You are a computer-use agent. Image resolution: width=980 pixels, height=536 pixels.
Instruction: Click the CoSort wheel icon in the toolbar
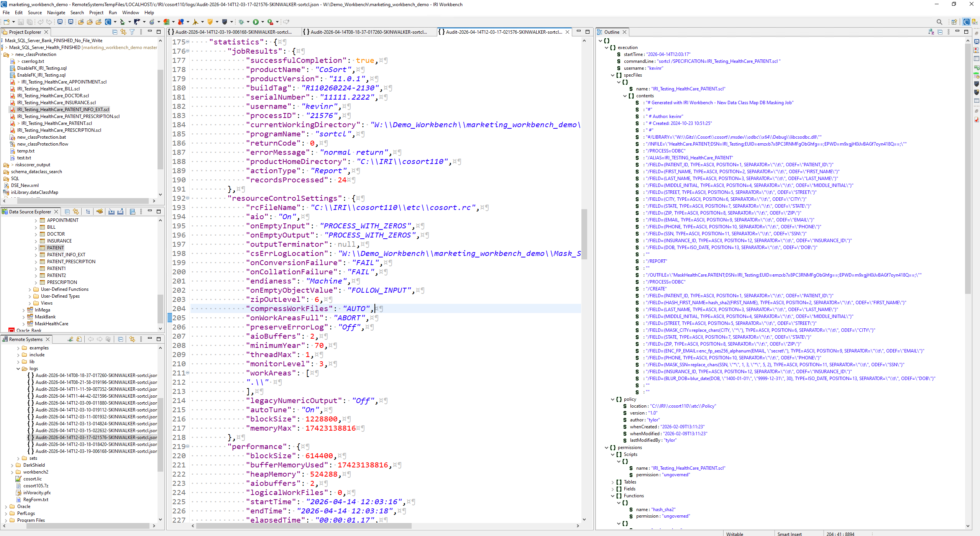click(x=107, y=22)
